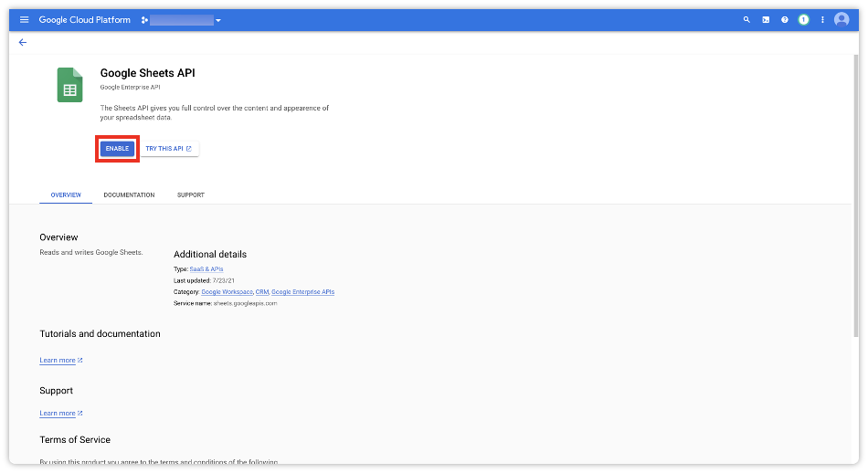This screenshot has height=473, width=868.
Task: Click the Additional details heading
Action: (x=210, y=255)
